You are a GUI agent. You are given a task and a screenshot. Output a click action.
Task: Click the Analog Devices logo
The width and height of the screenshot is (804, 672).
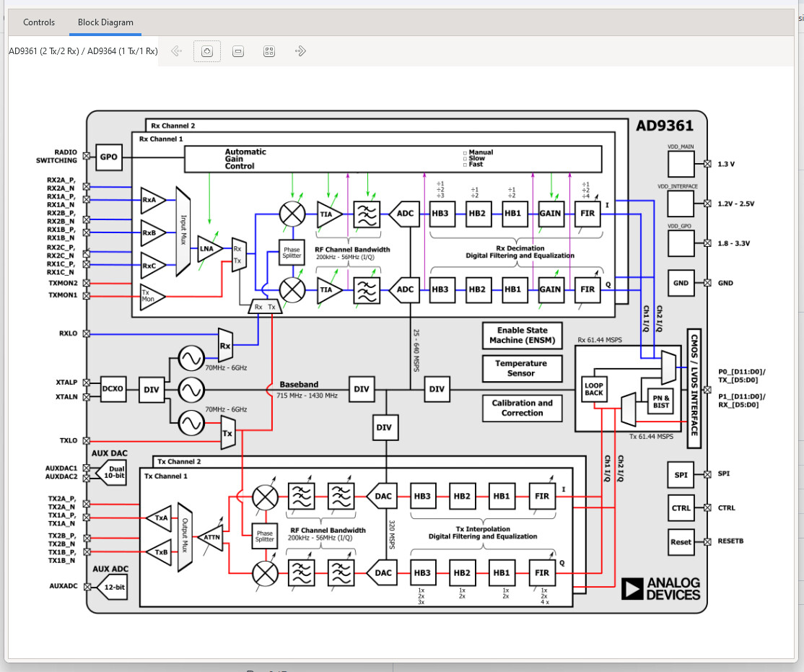661,588
